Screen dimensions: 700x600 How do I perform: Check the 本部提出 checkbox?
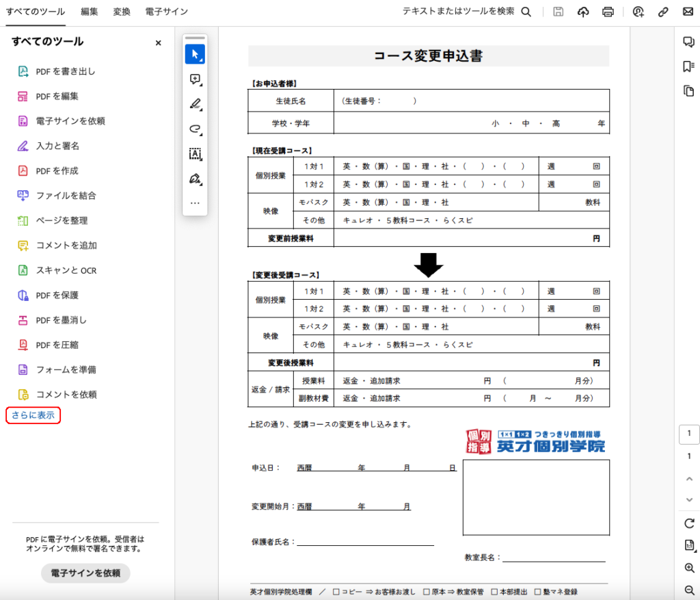495,592
